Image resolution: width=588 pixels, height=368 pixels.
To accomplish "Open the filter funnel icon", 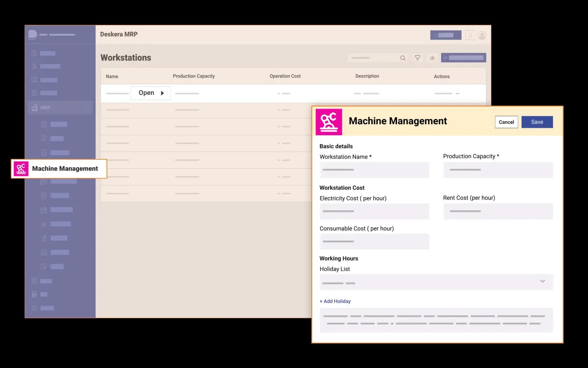I will tap(417, 58).
